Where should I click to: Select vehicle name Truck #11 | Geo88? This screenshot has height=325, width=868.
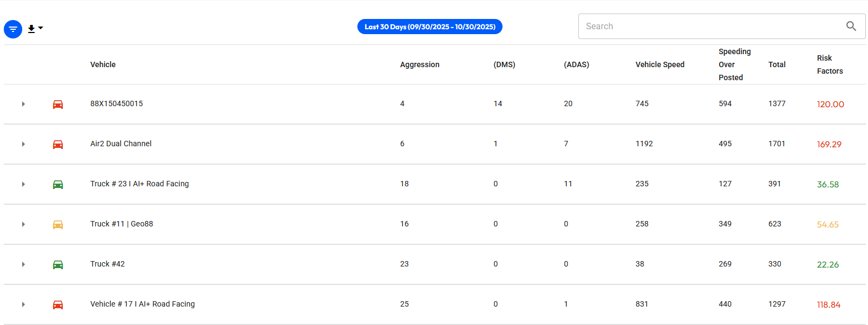[x=122, y=224]
